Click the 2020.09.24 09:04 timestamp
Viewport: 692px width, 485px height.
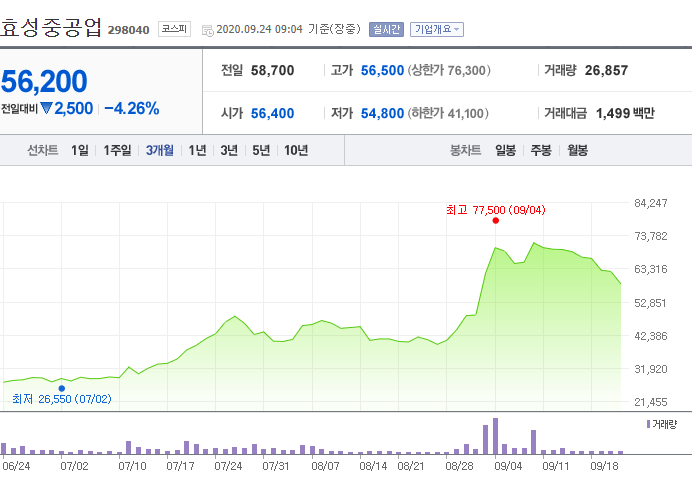coord(260,30)
